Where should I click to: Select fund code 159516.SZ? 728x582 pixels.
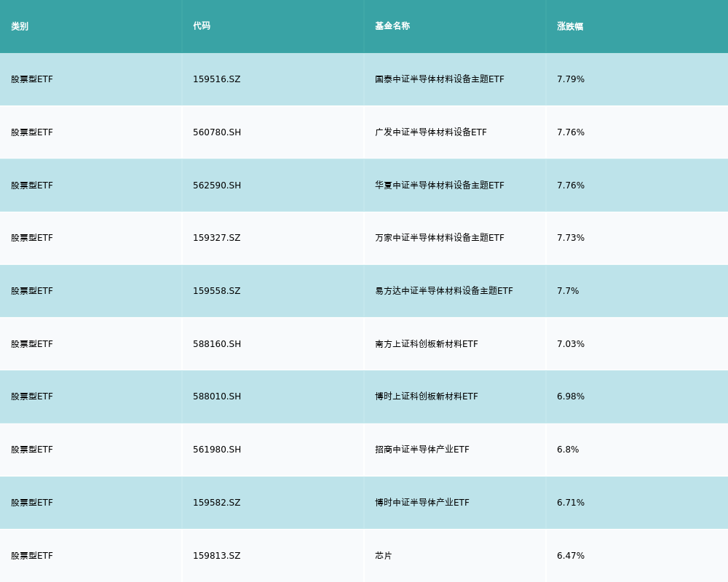coord(217,79)
